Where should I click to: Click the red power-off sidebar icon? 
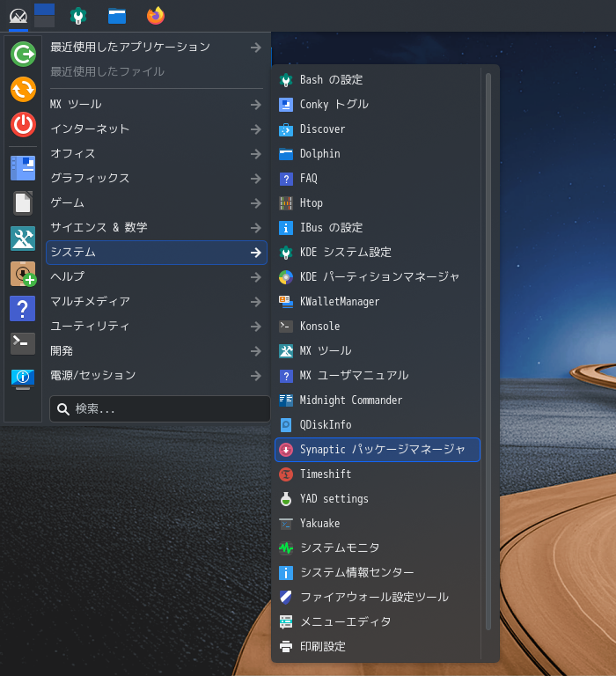coord(23,125)
